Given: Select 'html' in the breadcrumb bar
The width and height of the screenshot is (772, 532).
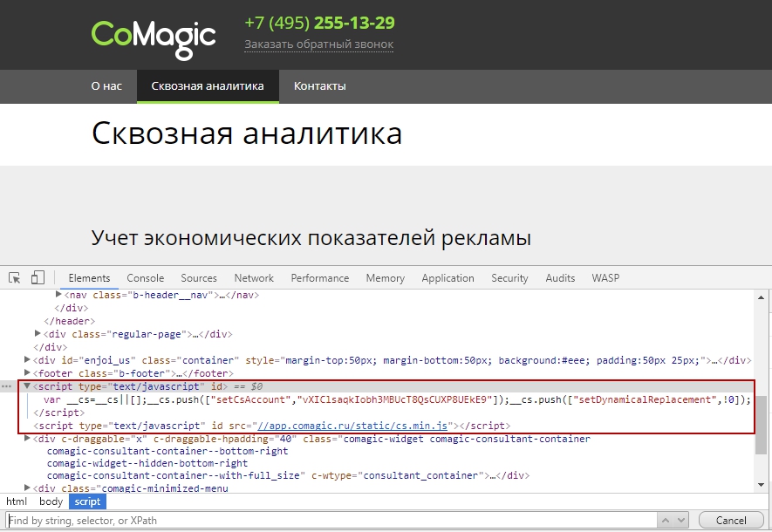Looking at the screenshot, I should (17, 501).
